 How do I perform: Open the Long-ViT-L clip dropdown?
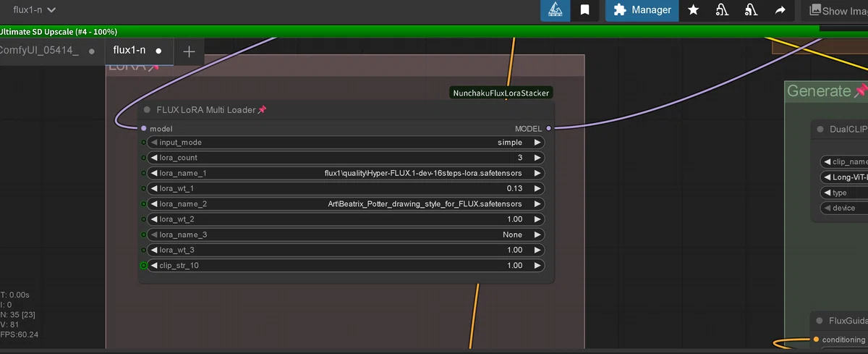pos(844,177)
